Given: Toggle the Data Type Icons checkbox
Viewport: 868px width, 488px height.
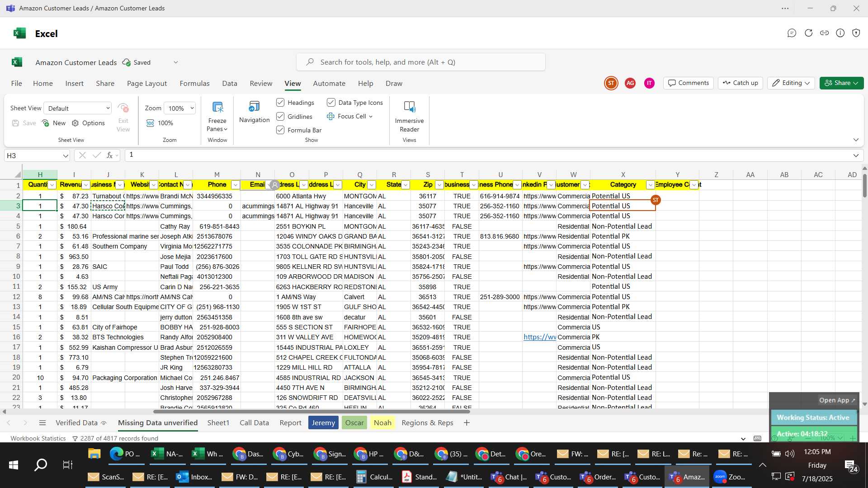Looking at the screenshot, I should coord(331,103).
